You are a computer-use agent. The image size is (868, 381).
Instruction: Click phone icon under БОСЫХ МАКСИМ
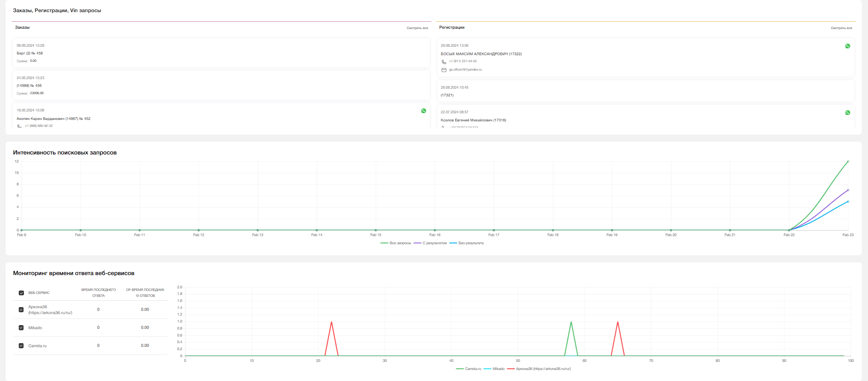444,62
